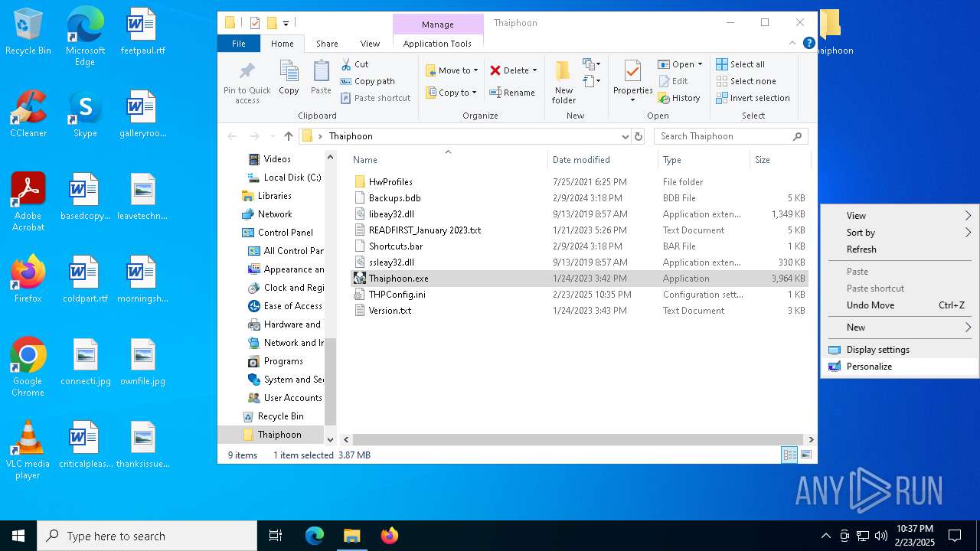
Task: Open the Application Tools tab
Action: tap(437, 44)
